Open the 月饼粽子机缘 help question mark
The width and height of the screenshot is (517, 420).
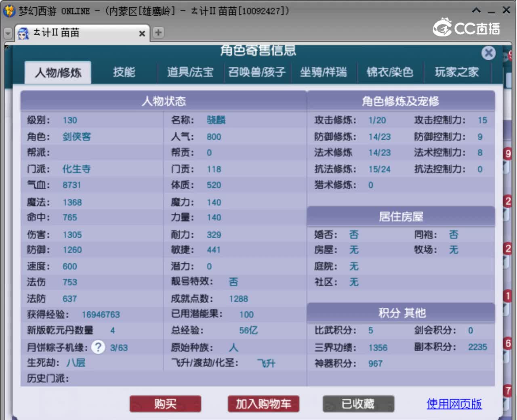tap(98, 347)
